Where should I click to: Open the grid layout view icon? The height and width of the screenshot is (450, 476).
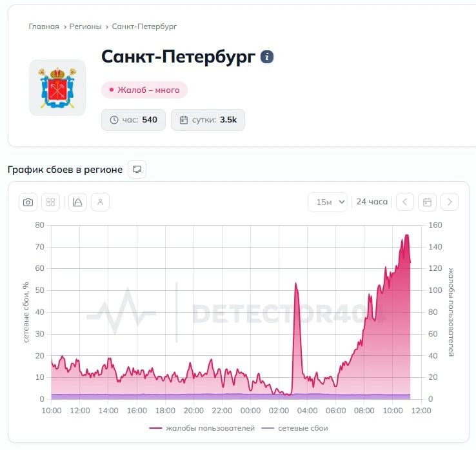pyautogui.click(x=50, y=202)
